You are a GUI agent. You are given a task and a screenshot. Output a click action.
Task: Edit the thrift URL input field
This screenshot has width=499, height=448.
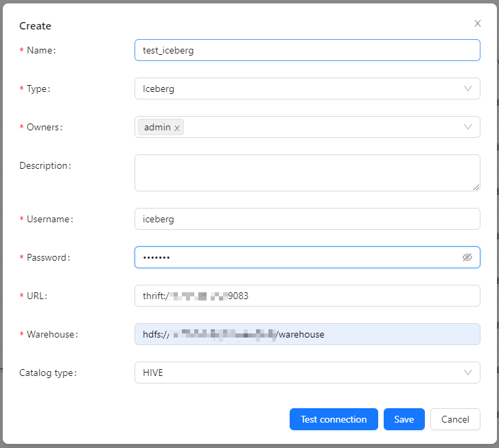(307, 296)
